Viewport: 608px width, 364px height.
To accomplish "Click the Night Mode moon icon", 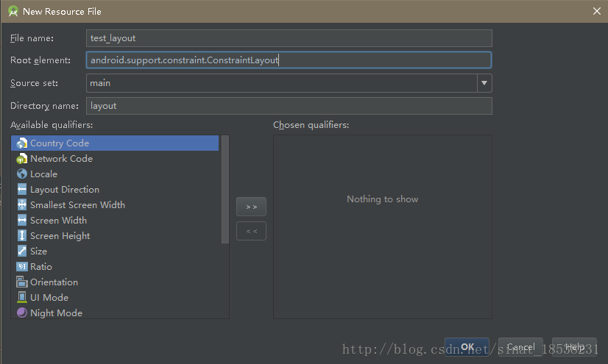I will [22, 313].
